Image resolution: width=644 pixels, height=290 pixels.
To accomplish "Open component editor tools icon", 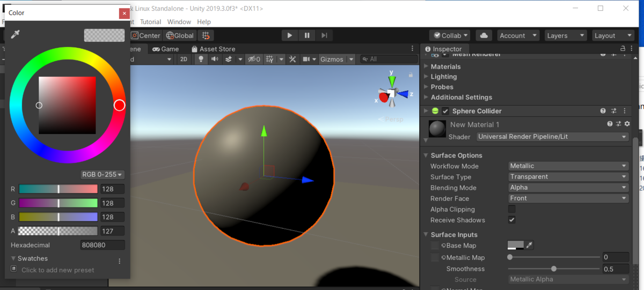I will pos(292,59).
